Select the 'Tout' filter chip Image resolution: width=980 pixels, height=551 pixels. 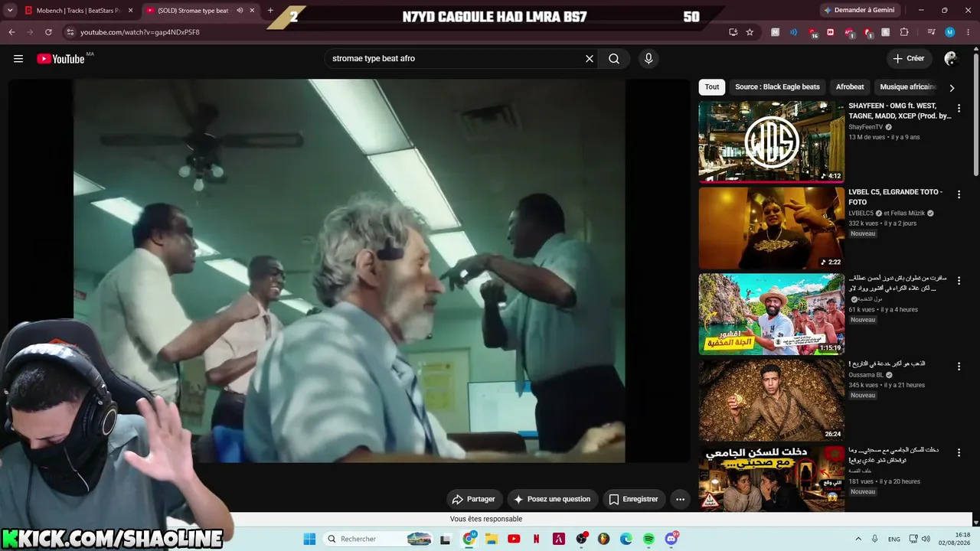click(712, 87)
